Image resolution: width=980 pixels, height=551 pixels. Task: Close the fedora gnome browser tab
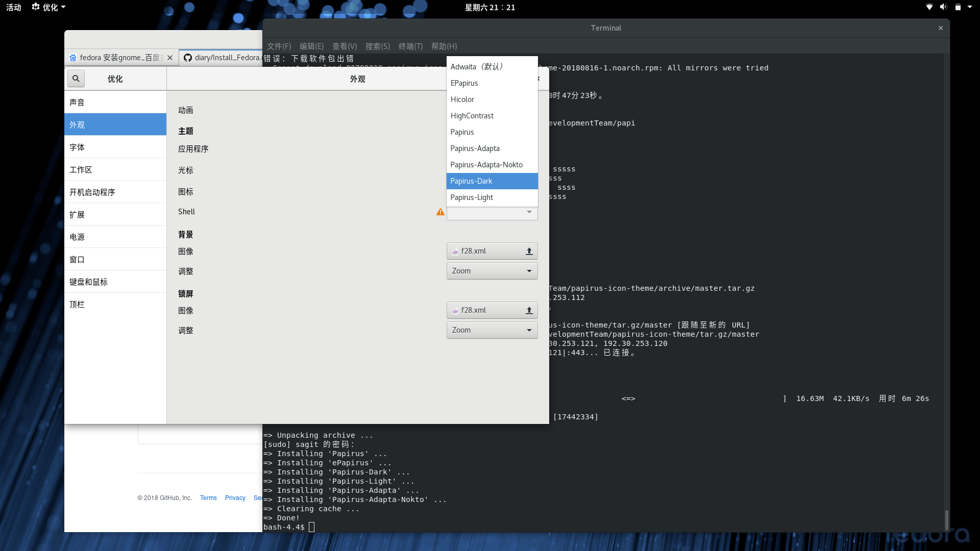pyautogui.click(x=170, y=58)
